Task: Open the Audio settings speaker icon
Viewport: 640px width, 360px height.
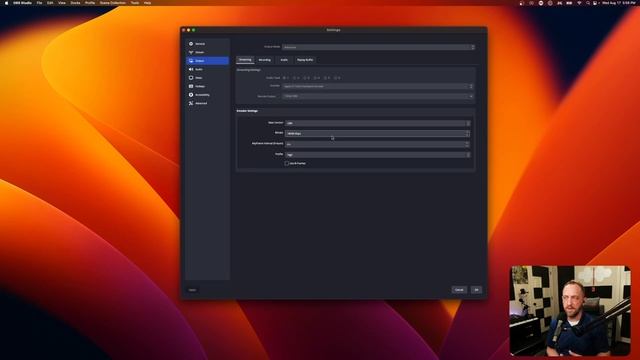Action: click(x=191, y=69)
